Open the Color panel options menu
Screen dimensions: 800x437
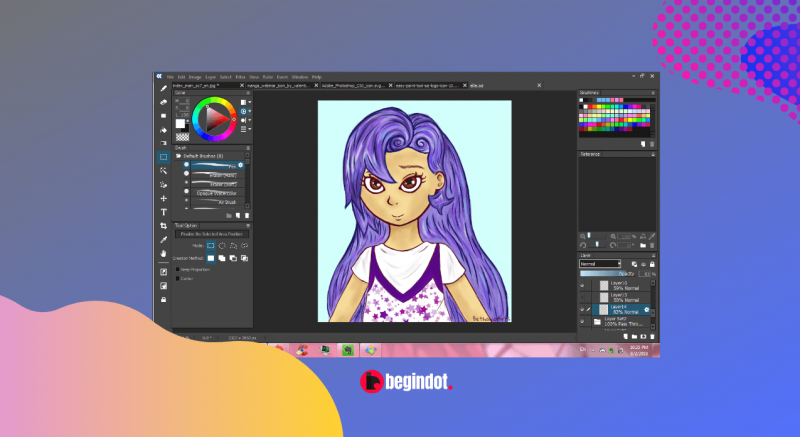click(248, 93)
